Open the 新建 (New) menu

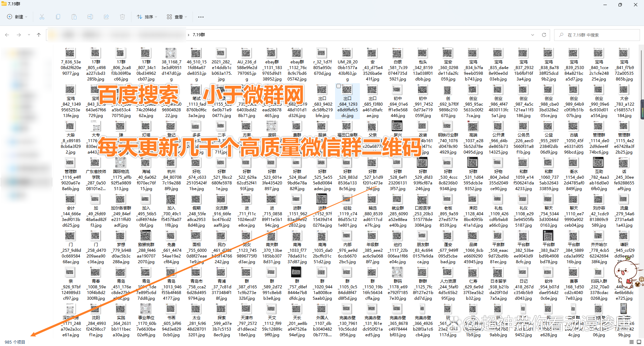click(17, 17)
